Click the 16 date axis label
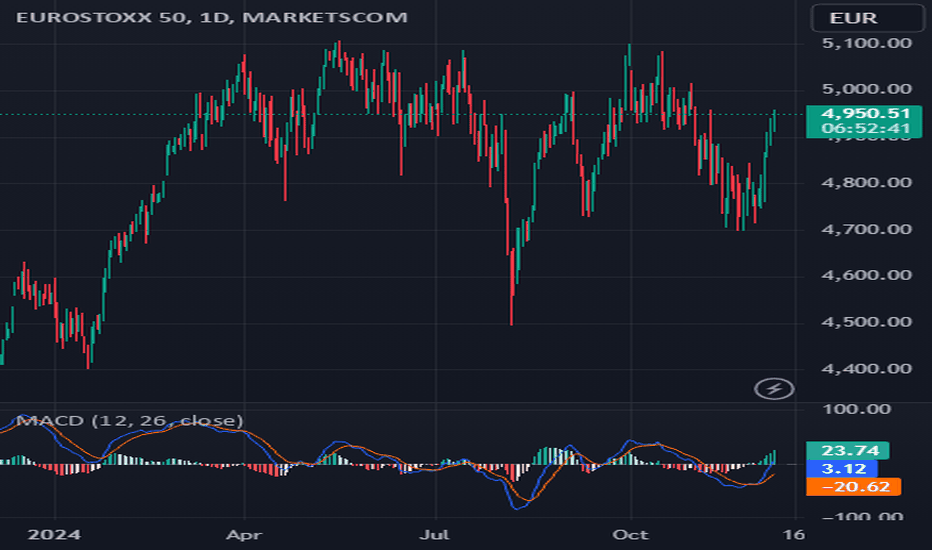 click(x=794, y=535)
